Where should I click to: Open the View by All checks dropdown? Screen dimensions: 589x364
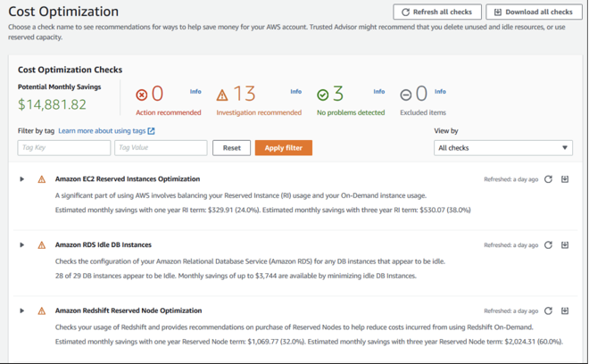[x=502, y=148]
